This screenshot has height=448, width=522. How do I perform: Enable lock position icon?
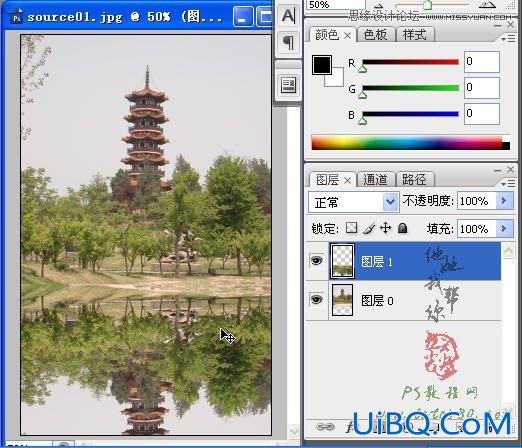[x=385, y=228]
